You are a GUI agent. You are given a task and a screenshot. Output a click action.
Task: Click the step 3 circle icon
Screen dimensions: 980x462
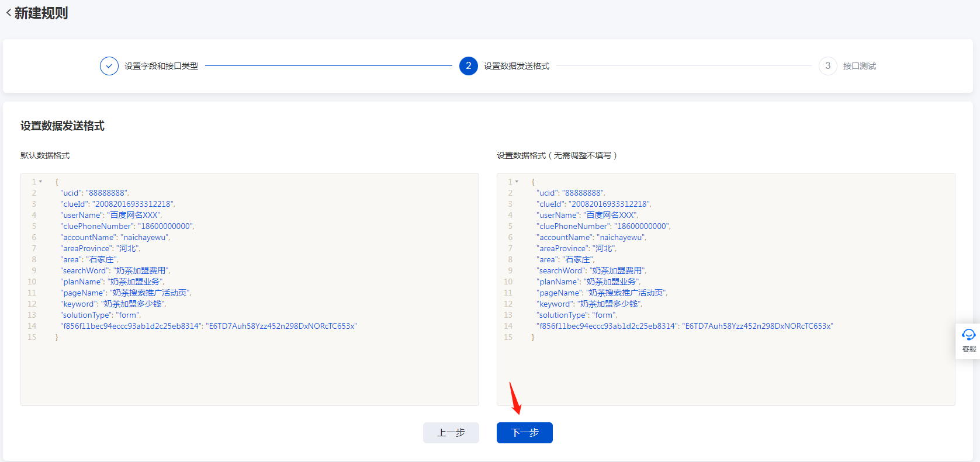pos(827,66)
